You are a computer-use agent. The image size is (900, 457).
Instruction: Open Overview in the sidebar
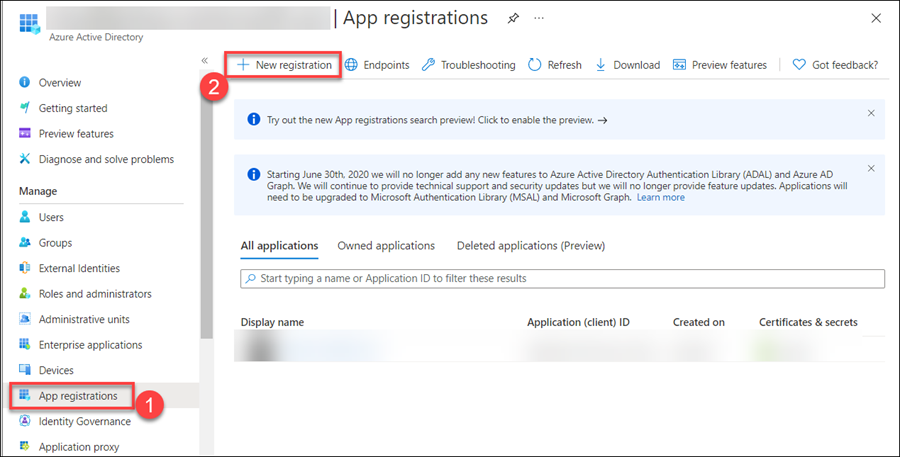(x=60, y=83)
